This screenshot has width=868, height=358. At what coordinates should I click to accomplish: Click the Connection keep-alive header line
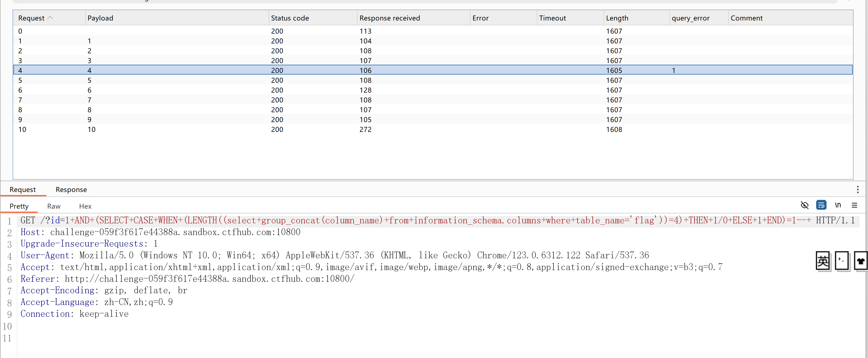pyautogui.click(x=74, y=314)
